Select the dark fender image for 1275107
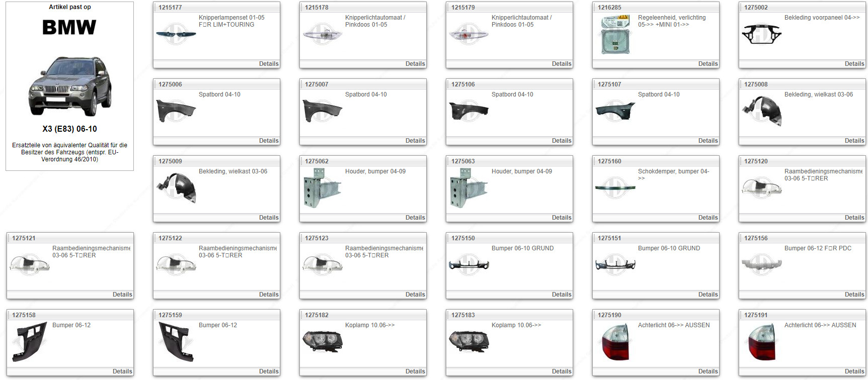 pyautogui.click(x=615, y=111)
